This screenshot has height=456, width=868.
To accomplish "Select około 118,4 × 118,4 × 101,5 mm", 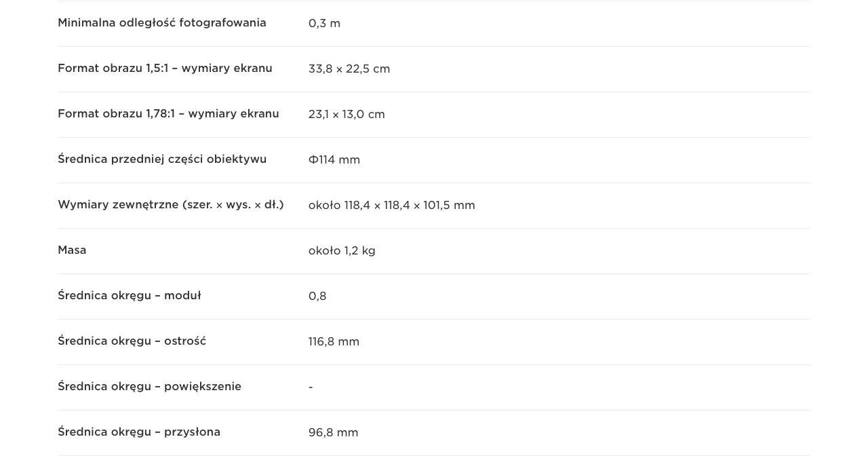I will tap(392, 206).
